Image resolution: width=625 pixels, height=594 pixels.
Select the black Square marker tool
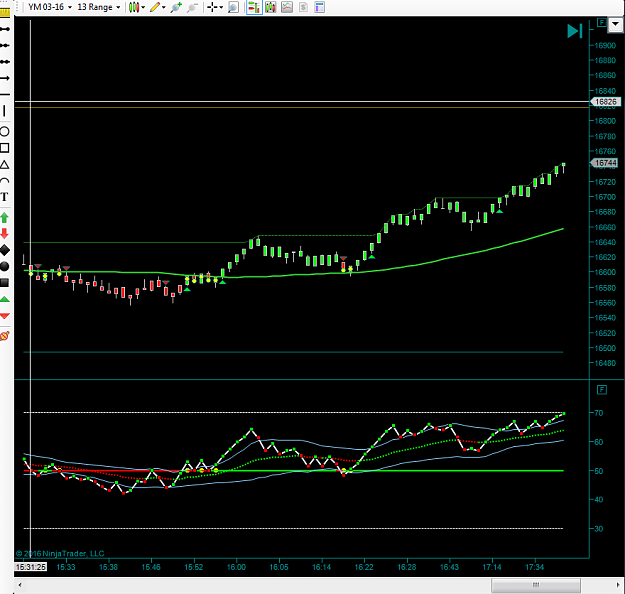click(5, 283)
